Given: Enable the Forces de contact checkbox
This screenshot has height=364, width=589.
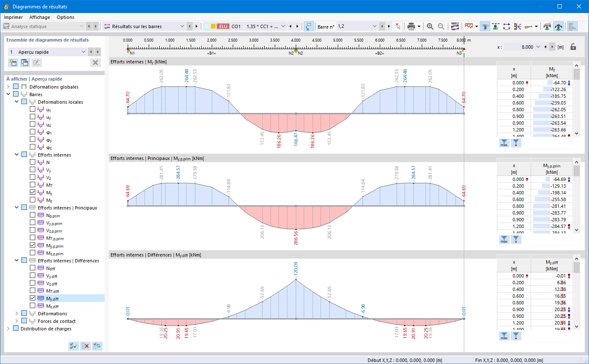Looking at the screenshot, I should click(x=24, y=321).
